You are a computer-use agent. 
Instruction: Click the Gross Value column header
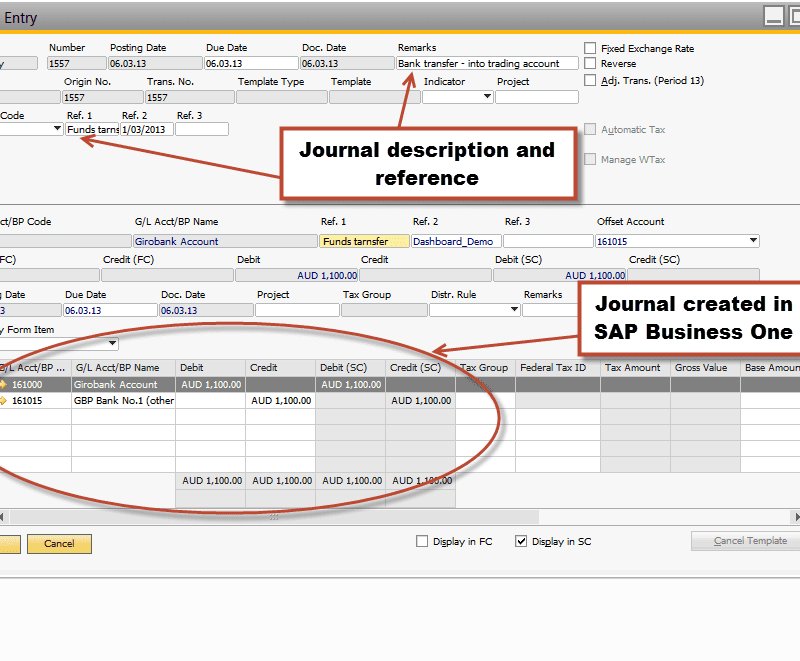pos(705,368)
